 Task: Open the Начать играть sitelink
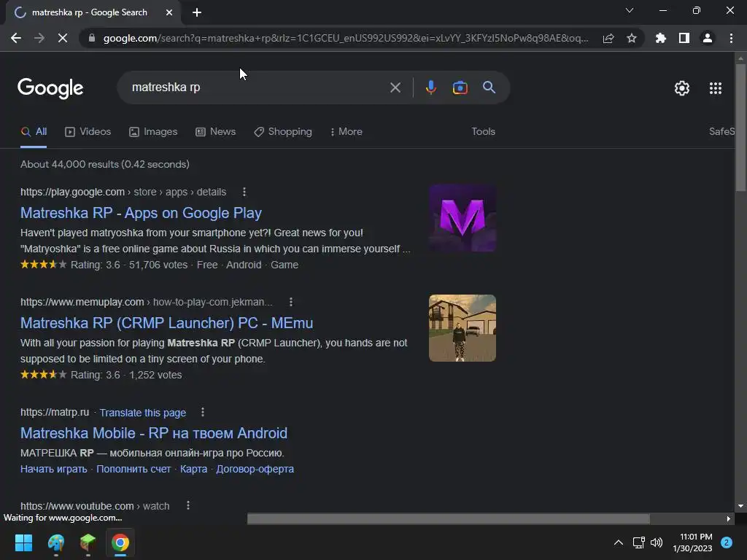tap(54, 469)
